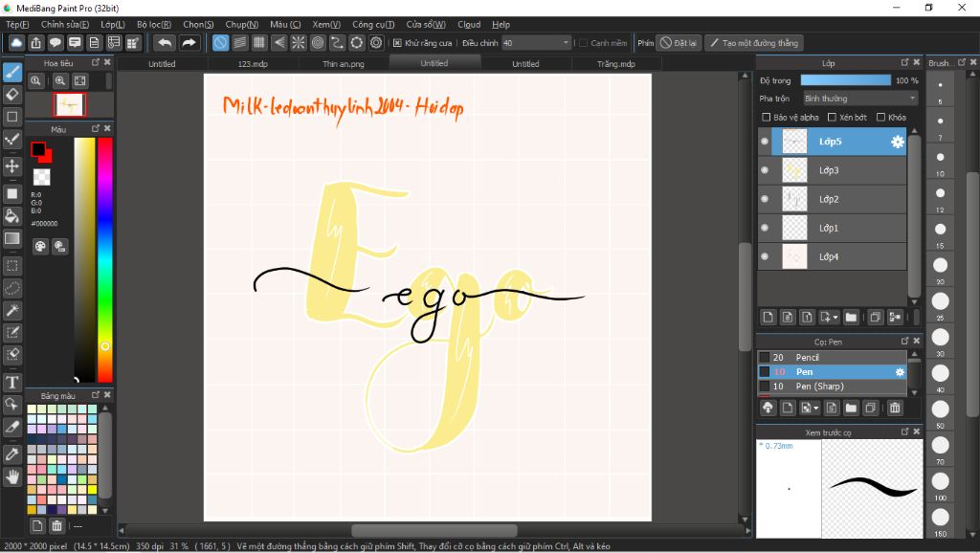
Task: Click the Redo arrow
Action: point(189,43)
